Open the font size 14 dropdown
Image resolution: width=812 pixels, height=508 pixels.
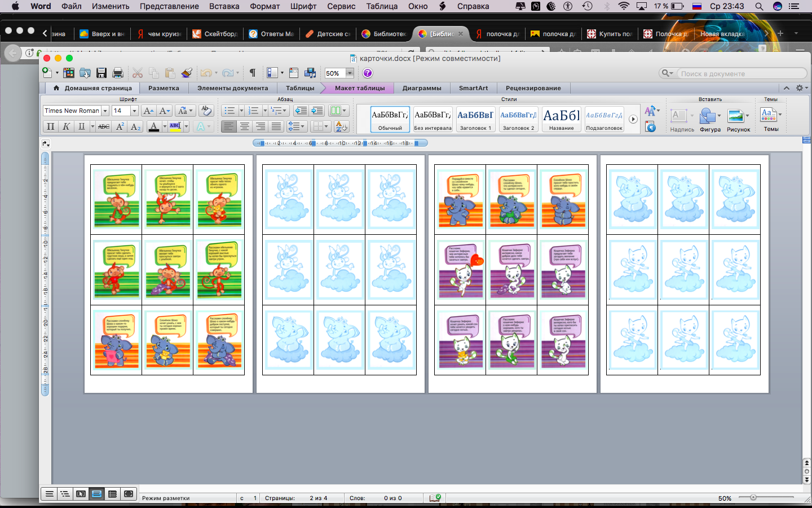(x=134, y=111)
